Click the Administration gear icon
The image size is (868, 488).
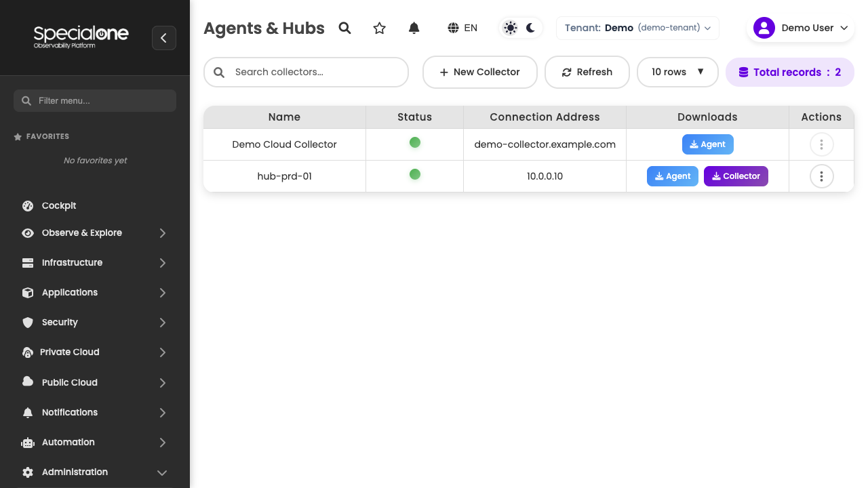[x=28, y=472]
